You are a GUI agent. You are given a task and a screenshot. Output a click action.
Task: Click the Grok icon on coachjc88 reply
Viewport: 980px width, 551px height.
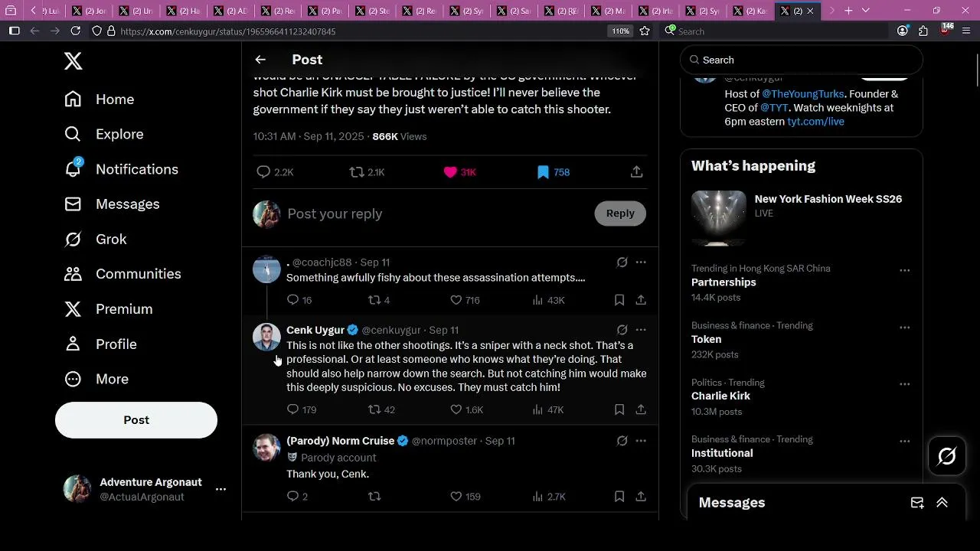point(622,262)
